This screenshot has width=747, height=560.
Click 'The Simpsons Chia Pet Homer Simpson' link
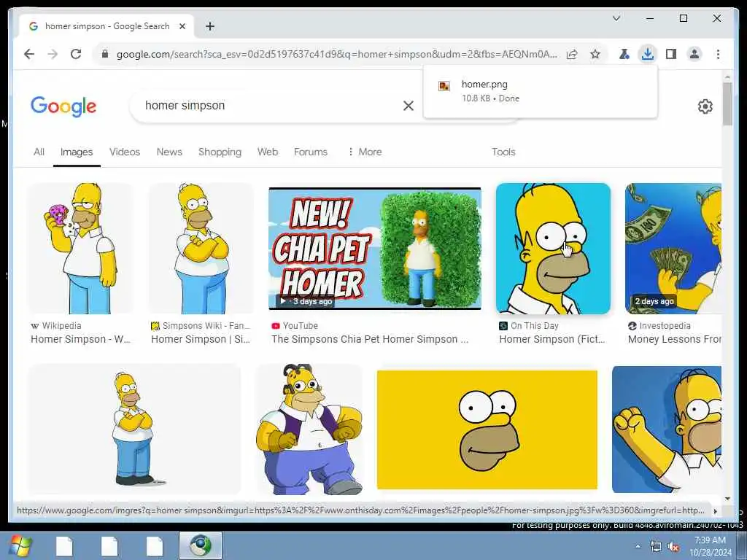370,339
